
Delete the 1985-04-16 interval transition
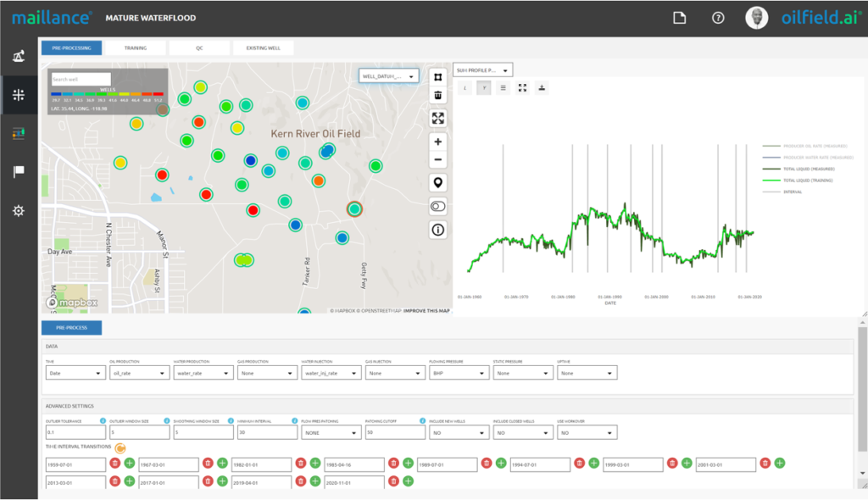pos(393,463)
